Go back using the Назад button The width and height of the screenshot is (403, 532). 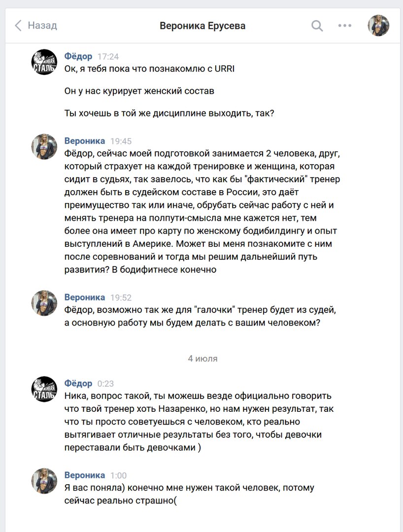[36, 26]
